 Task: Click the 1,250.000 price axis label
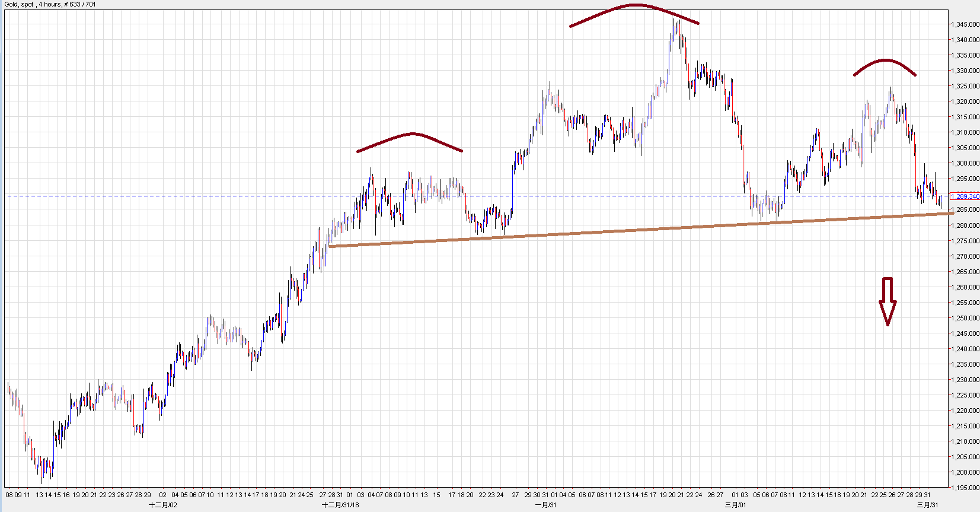pos(965,318)
